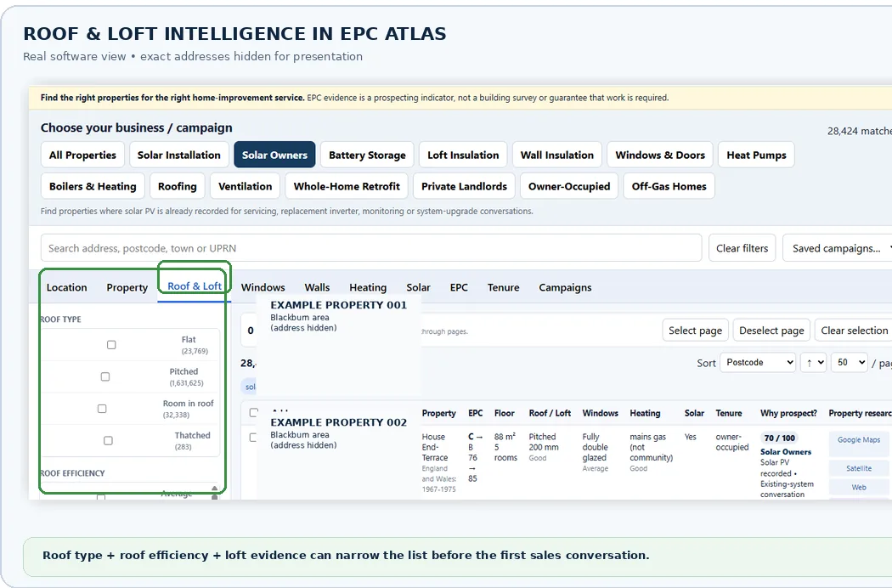Open the Saved campaigns dropdown
This screenshot has height=588, width=892.
coord(838,248)
